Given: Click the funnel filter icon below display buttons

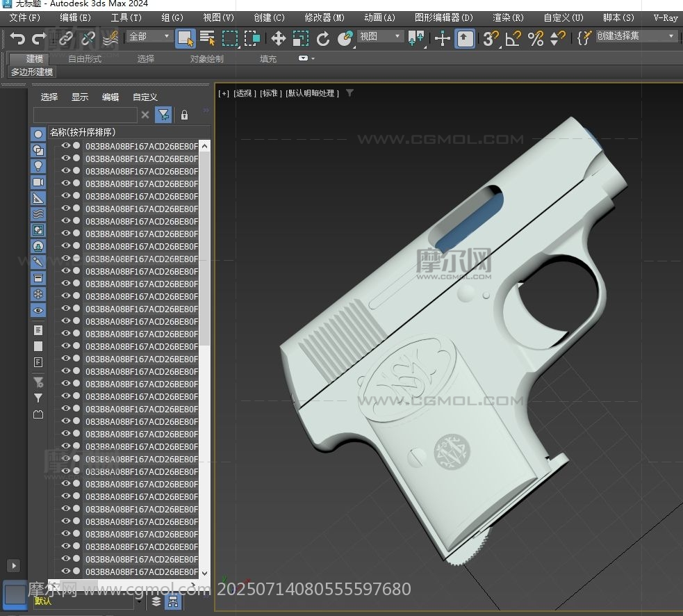Looking at the screenshot, I should pos(38,398).
